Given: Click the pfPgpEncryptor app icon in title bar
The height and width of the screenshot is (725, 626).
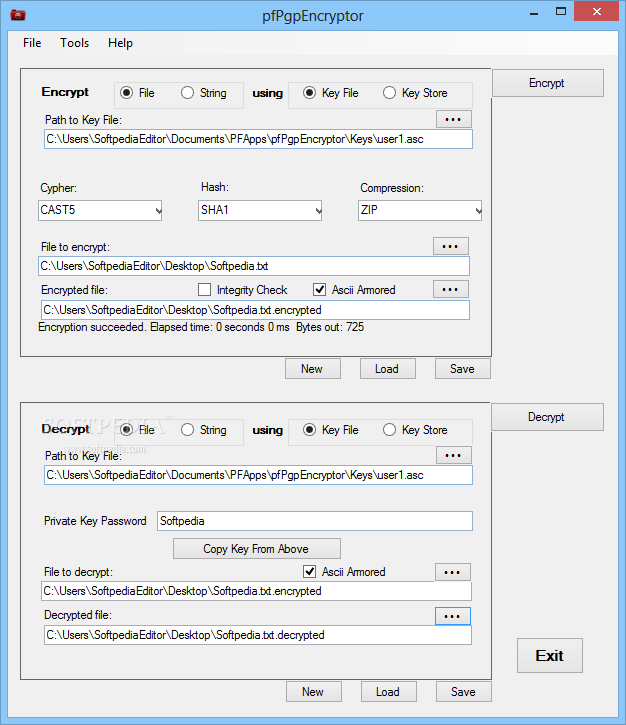Looking at the screenshot, I should (17, 14).
